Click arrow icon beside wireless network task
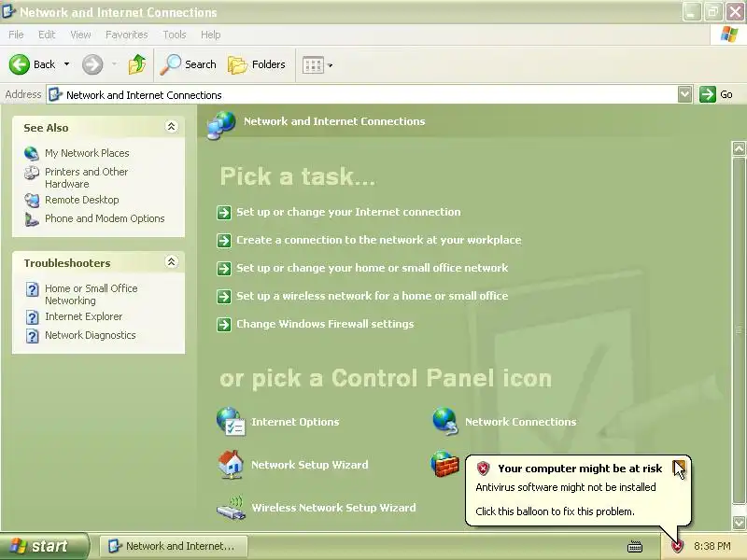The image size is (747, 560). click(x=224, y=297)
